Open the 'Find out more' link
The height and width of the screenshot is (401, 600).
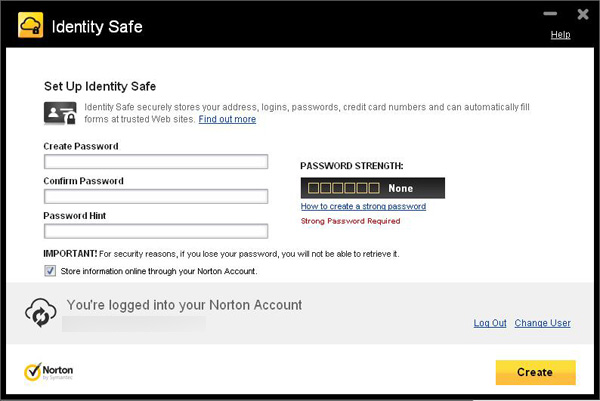point(227,120)
